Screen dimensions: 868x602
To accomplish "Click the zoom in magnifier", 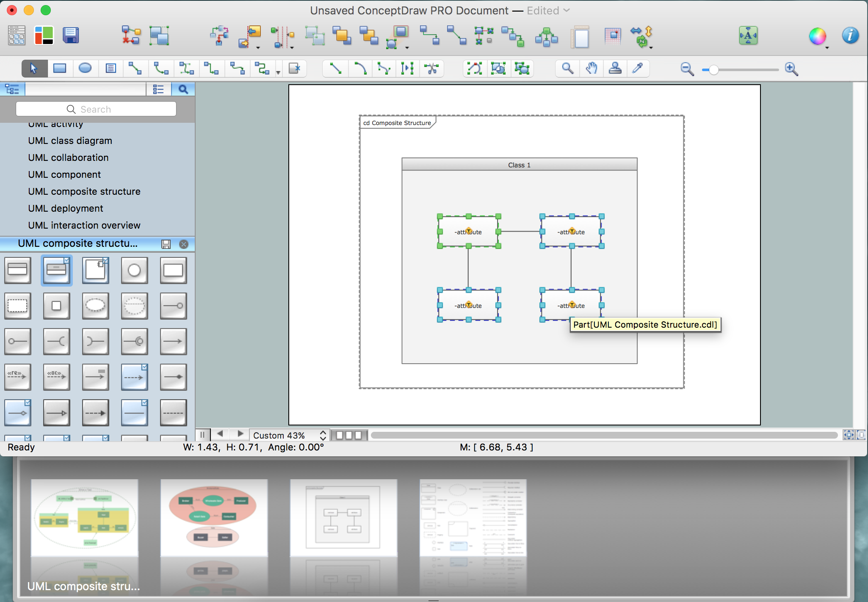I will (791, 69).
